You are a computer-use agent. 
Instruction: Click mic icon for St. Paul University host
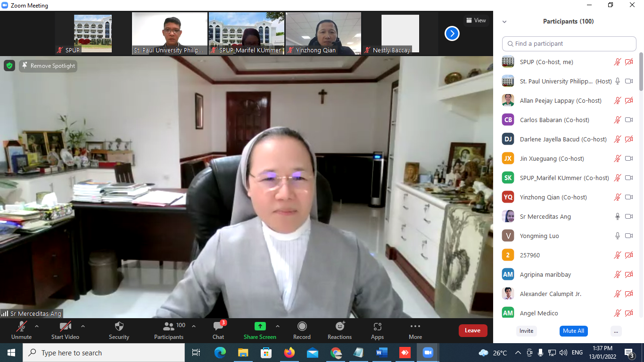point(617,81)
